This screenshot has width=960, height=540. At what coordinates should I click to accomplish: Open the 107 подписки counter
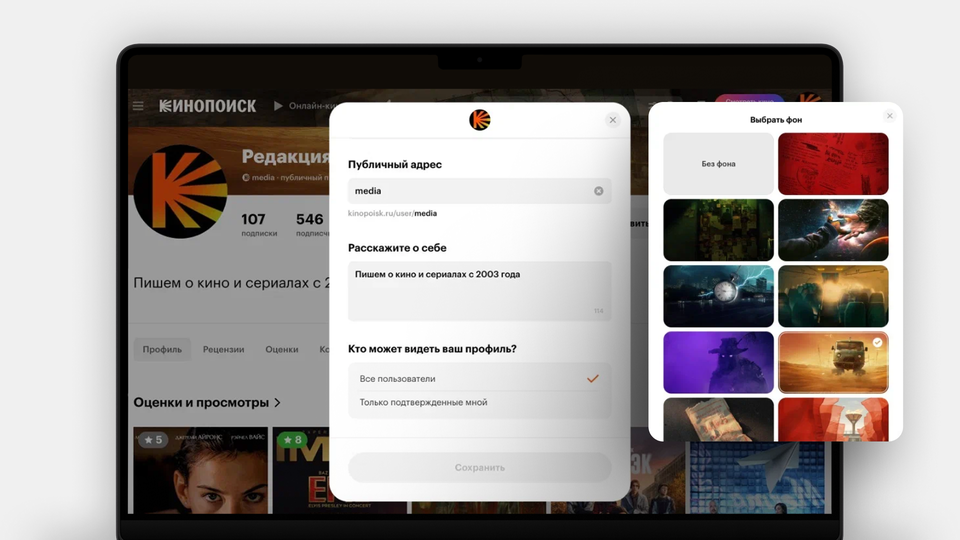tap(258, 224)
